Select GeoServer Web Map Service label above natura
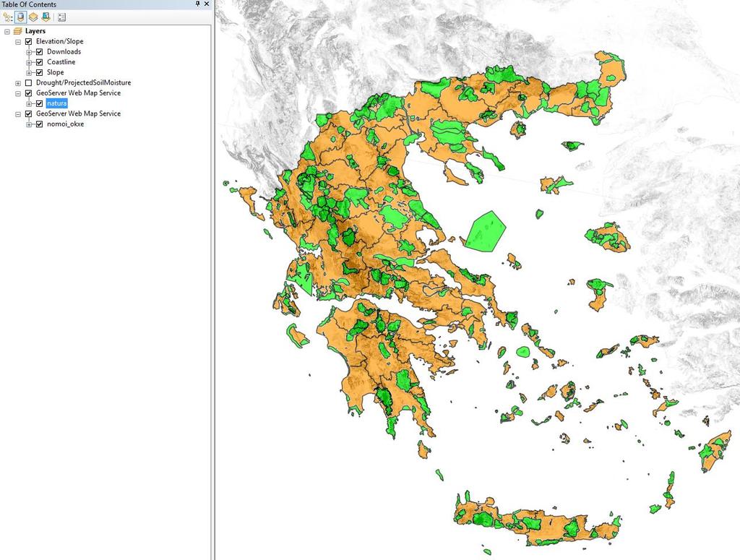 (x=78, y=93)
